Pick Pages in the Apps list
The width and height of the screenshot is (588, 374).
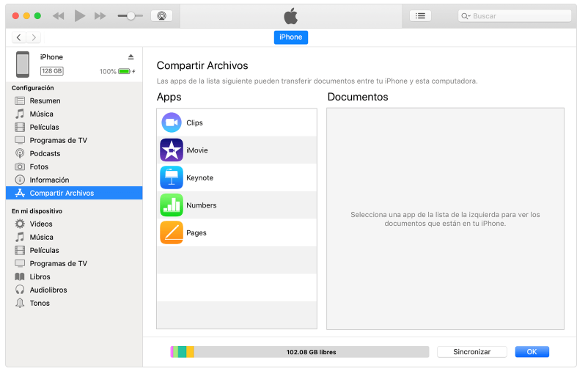click(x=196, y=233)
